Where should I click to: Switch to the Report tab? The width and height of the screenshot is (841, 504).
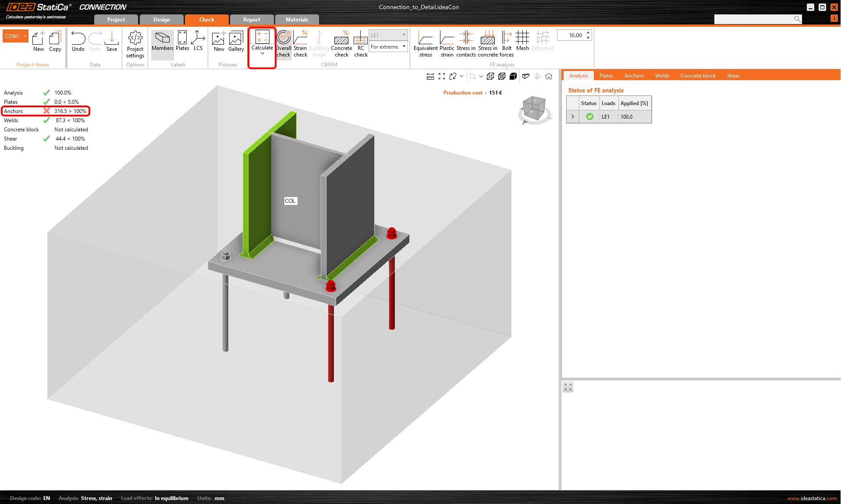coord(252,20)
